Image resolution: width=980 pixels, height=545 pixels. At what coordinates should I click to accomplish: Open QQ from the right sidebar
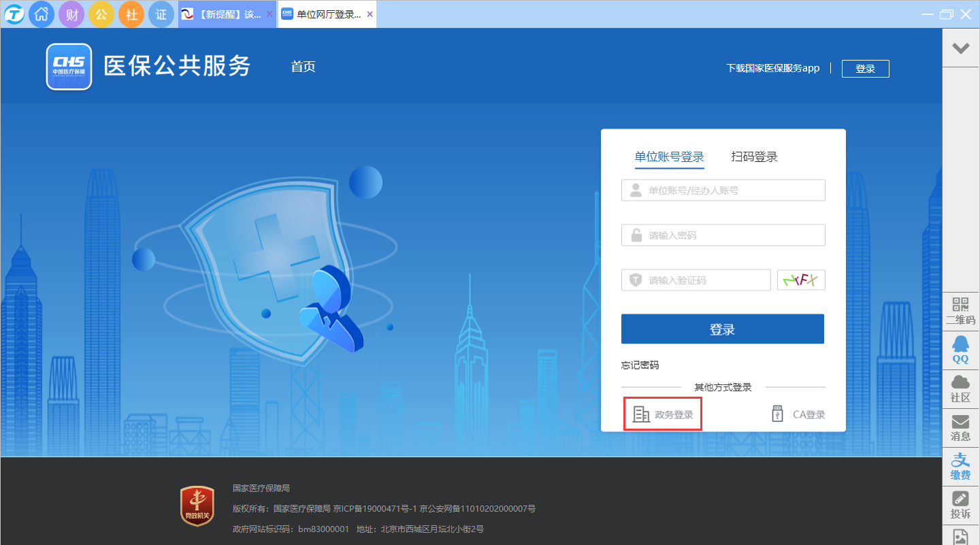point(960,350)
